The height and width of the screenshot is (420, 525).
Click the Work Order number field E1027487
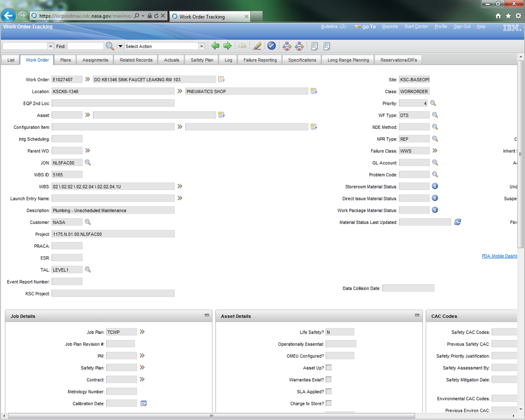pos(67,79)
